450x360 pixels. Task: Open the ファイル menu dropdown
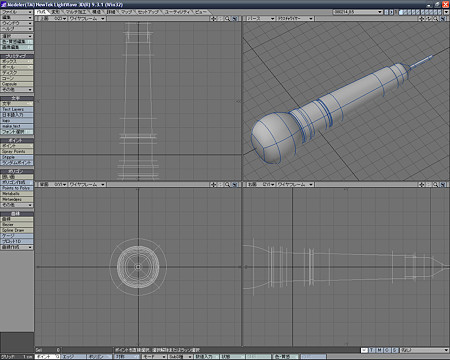click(17, 12)
